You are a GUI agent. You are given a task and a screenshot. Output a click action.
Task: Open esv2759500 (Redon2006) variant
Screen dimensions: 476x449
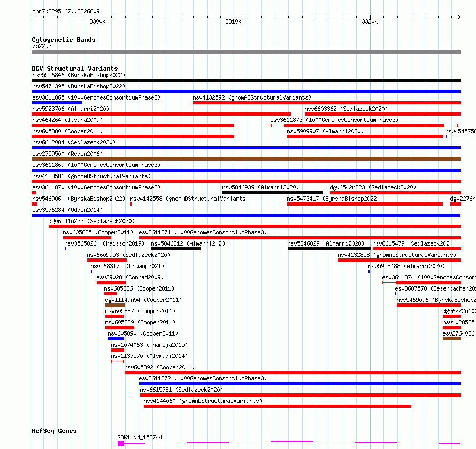click(67, 154)
